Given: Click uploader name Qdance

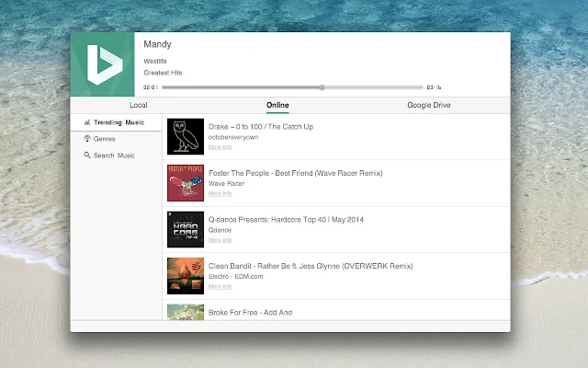Looking at the screenshot, I should 220,230.
